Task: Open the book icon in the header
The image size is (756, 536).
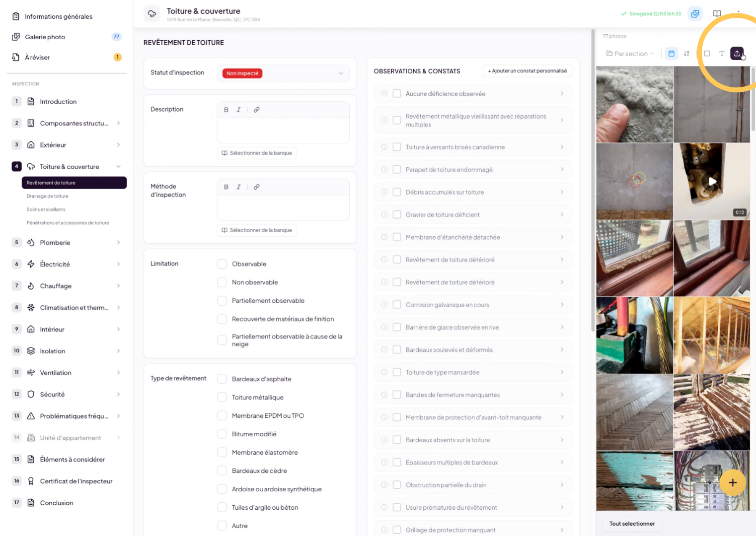Action: point(717,14)
